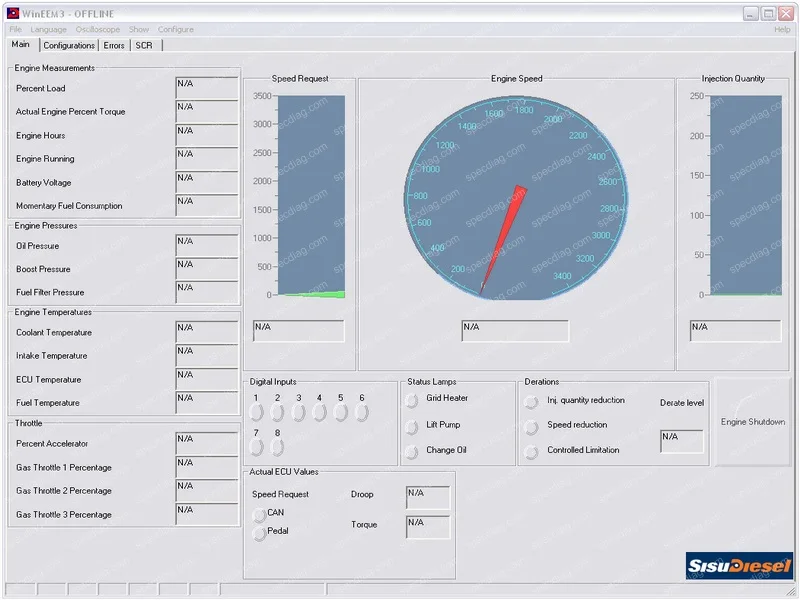Select CAN as speed request source
800x600 pixels.
(260, 513)
